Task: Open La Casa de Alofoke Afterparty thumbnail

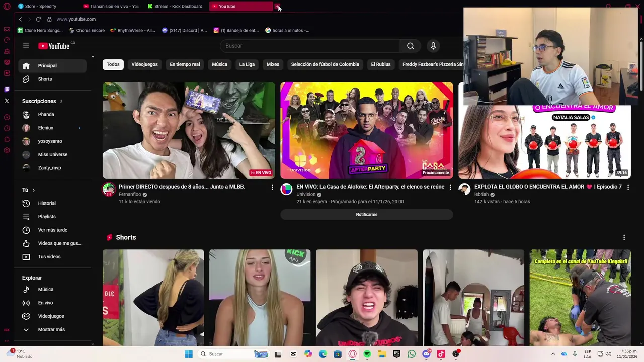Action: pos(367,131)
